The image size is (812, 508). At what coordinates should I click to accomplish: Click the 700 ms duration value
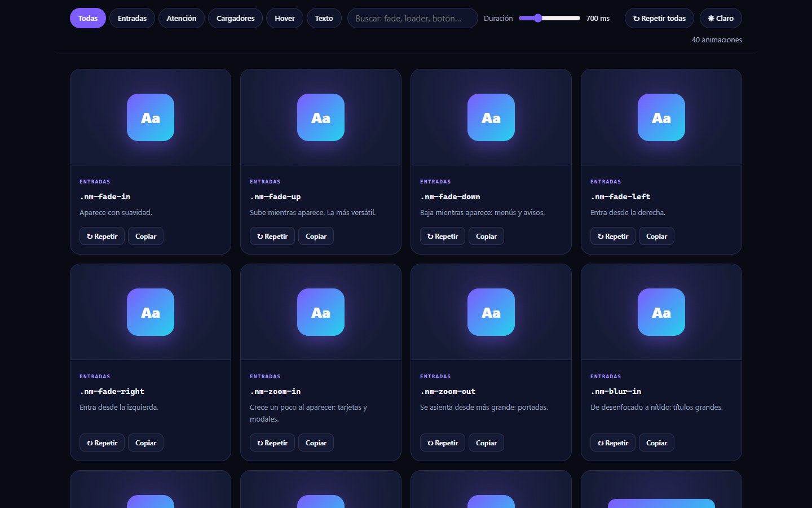point(598,18)
